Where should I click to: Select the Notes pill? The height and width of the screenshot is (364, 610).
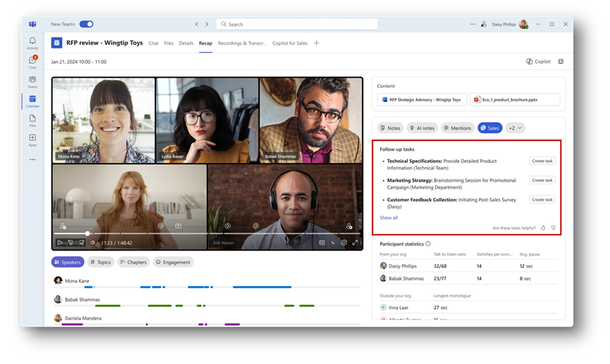[390, 128]
